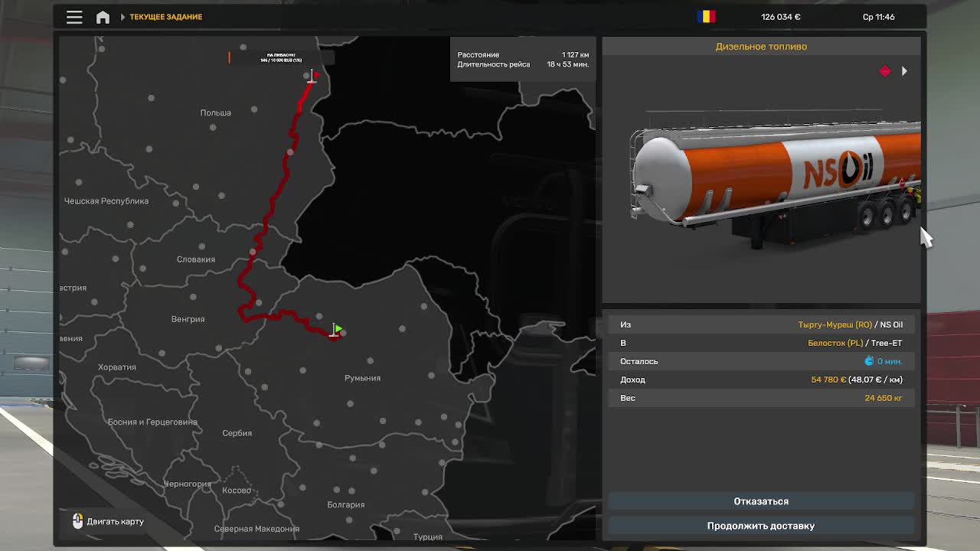
Task: Read trip duration 18 ч 53 мин.
Action: pos(567,64)
